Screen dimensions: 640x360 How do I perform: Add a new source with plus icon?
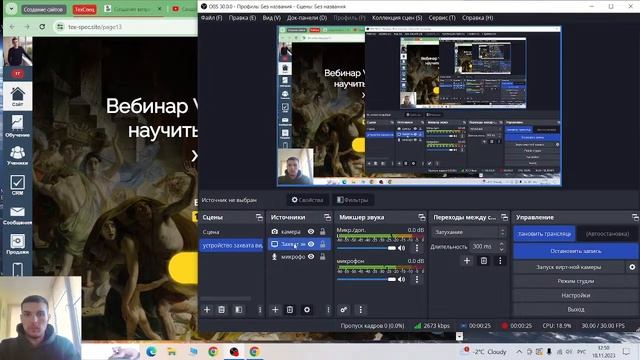[275, 310]
